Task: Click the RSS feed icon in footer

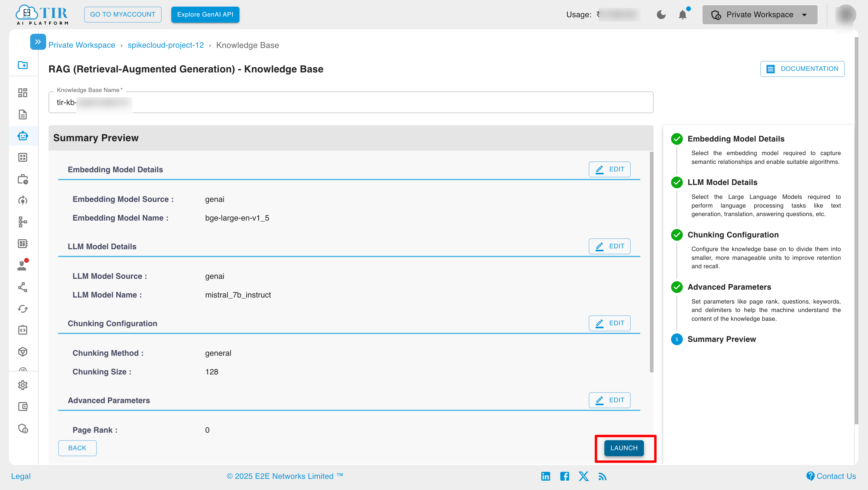Action: pos(603,476)
